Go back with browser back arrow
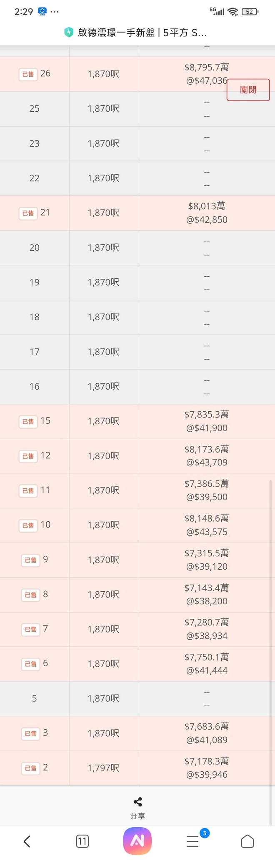Screen dimensions: 275x868 [27, 841]
